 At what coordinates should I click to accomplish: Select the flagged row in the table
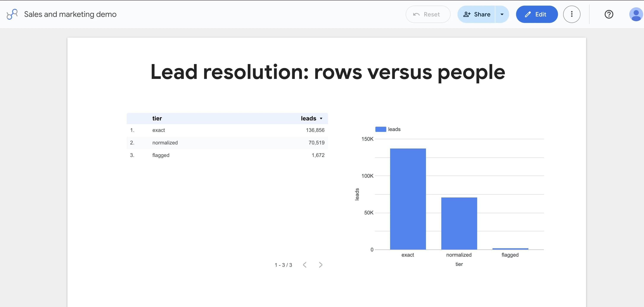coord(227,155)
